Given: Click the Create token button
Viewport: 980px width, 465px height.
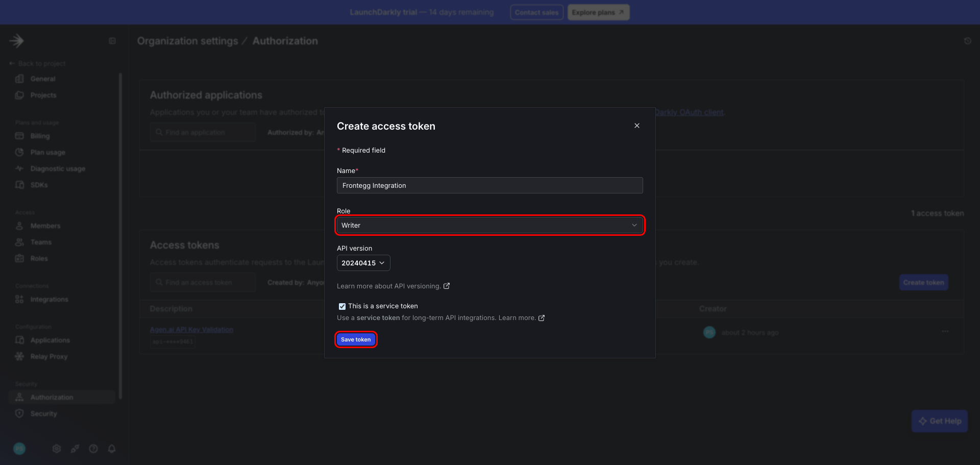Looking at the screenshot, I should pos(923,282).
